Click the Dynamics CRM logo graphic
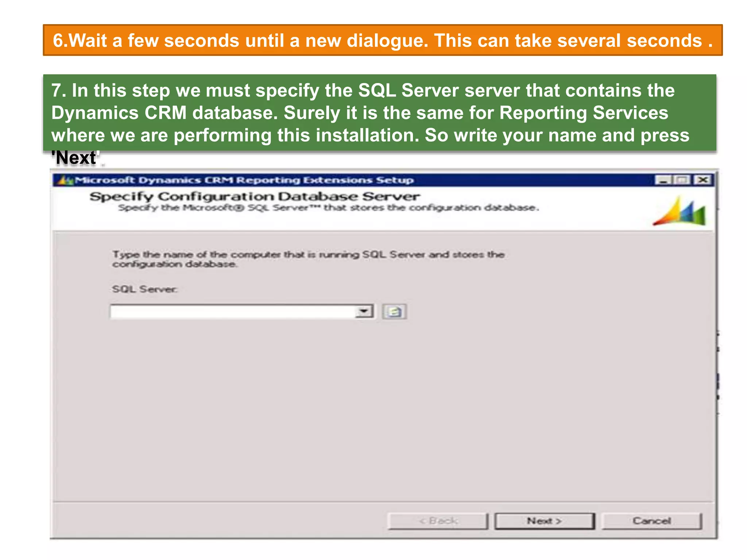 (x=680, y=211)
